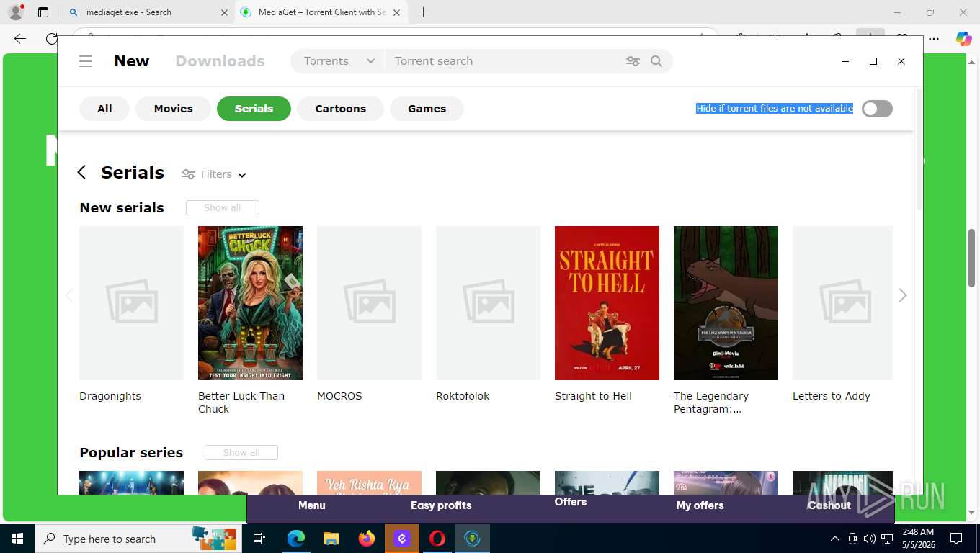Viewport: 980px width, 553px height.
Task: Toggle hide if torrent files unavailable
Action: pyautogui.click(x=877, y=109)
